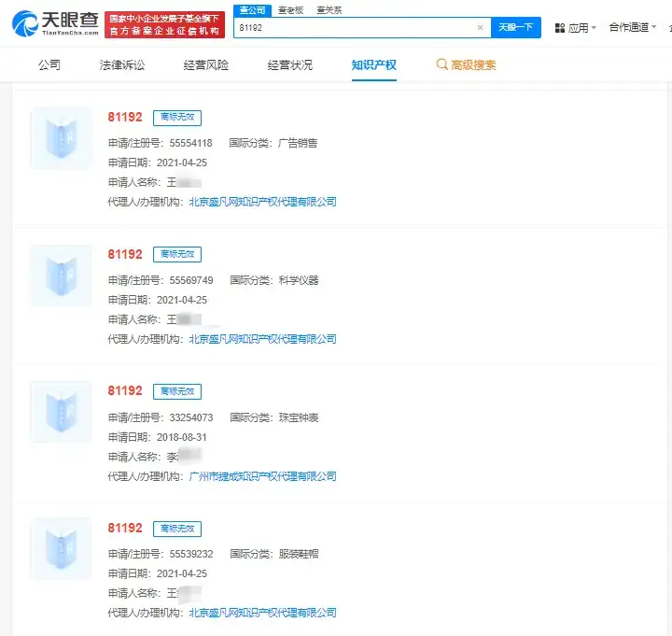The image size is (672, 636).
Task: Click application date 2021-04-25 under 55539232
Action: pyautogui.click(x=182, y=573)
